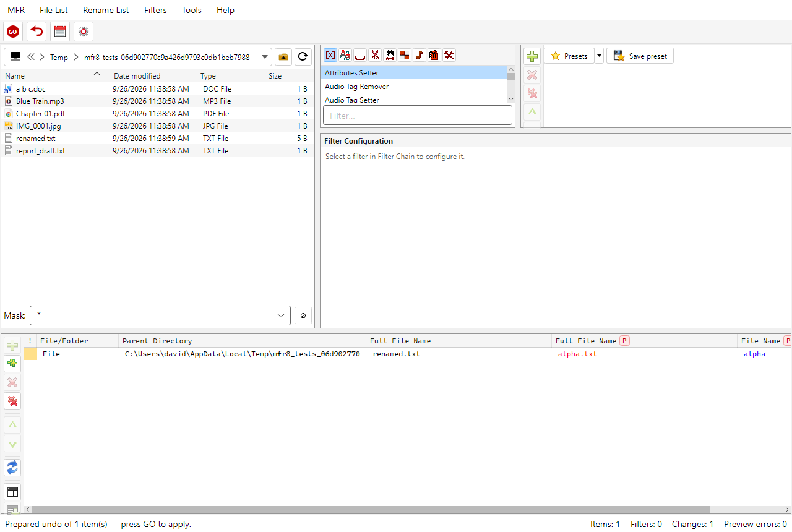Select the red building filter category icon

tap(434, 55)
